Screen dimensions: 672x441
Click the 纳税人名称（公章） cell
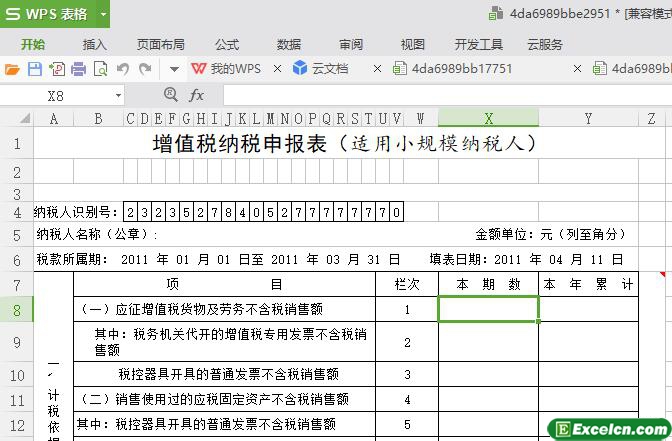pyautogui.click(x=97, y=234)
